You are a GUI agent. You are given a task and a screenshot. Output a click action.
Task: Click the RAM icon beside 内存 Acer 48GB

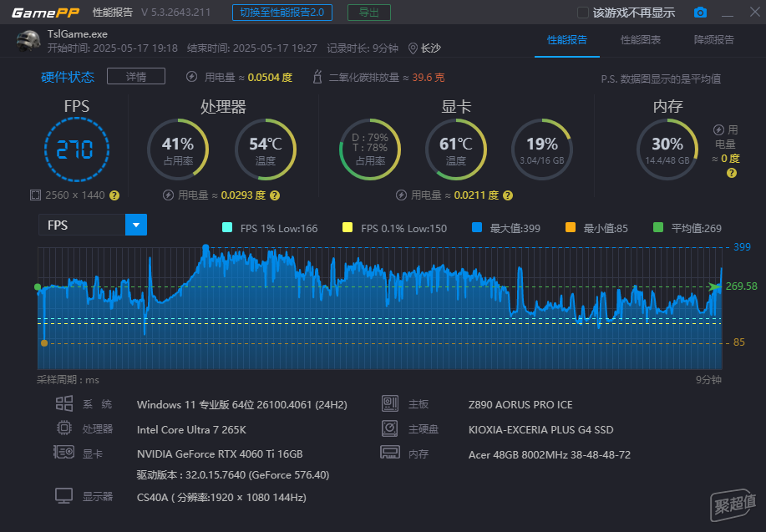tap(390, 453)
